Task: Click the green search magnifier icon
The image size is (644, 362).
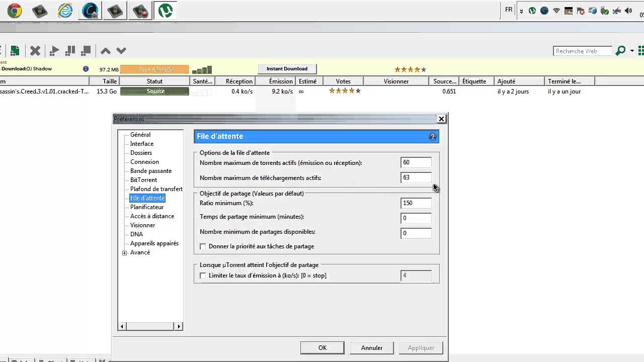Action: click(x=620, y=51)
